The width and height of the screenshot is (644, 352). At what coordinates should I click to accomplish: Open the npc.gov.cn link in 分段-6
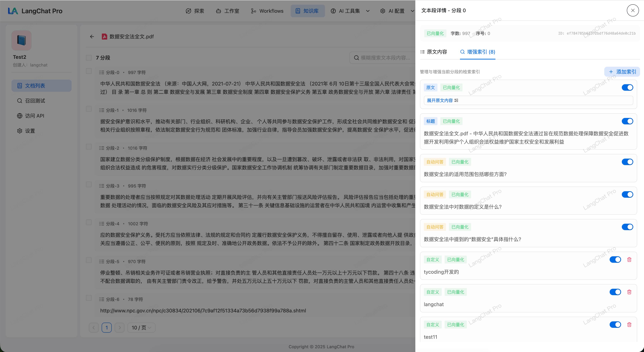203,311
